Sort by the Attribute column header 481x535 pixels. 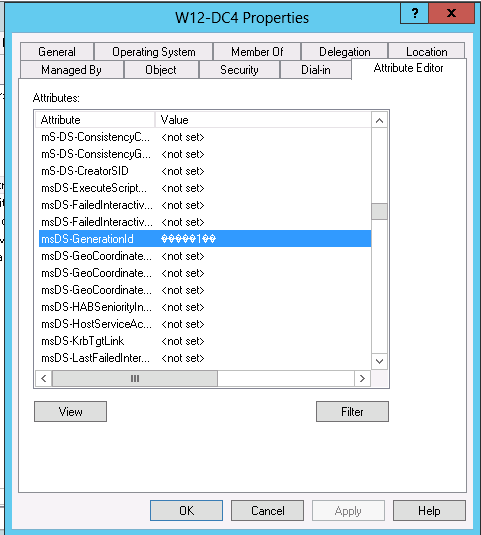coord(95,120)
